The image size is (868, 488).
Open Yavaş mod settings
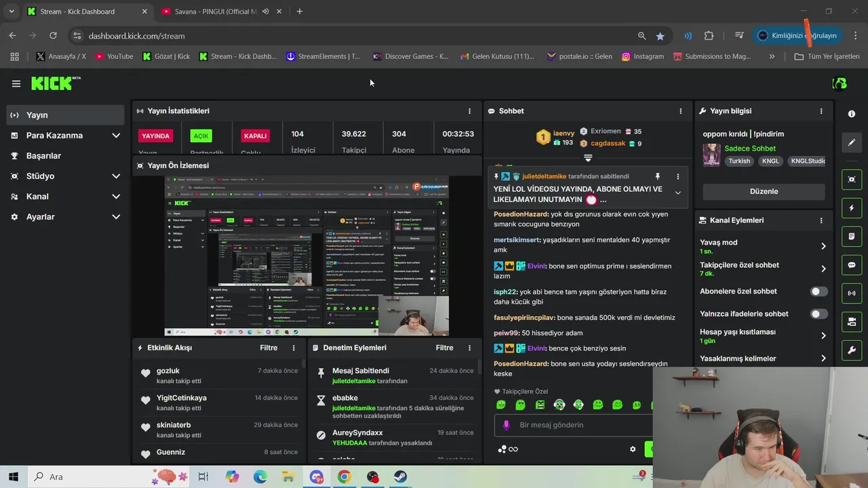pos(764,246)
